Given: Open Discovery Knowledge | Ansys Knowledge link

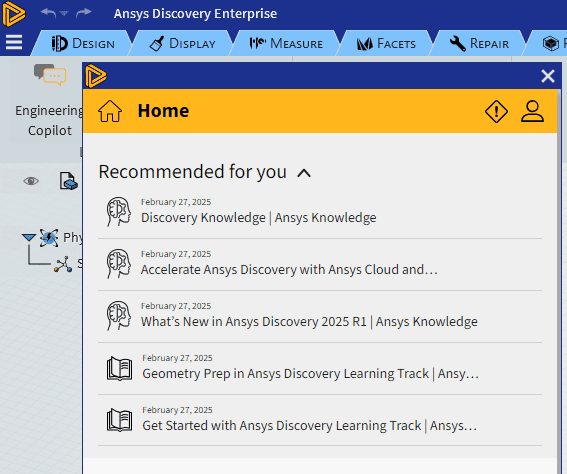Looking at the screenshot, I should [x=259, y=218].
